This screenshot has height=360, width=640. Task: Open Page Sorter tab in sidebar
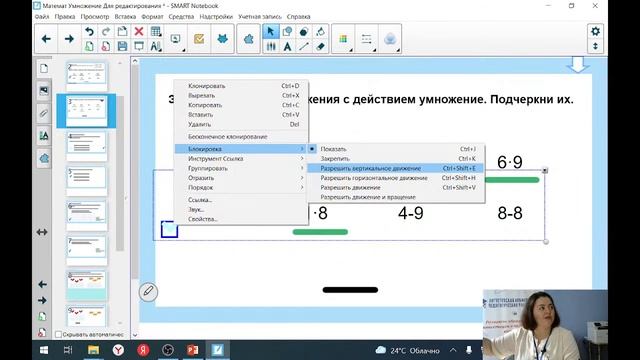(x=44, y=68)
